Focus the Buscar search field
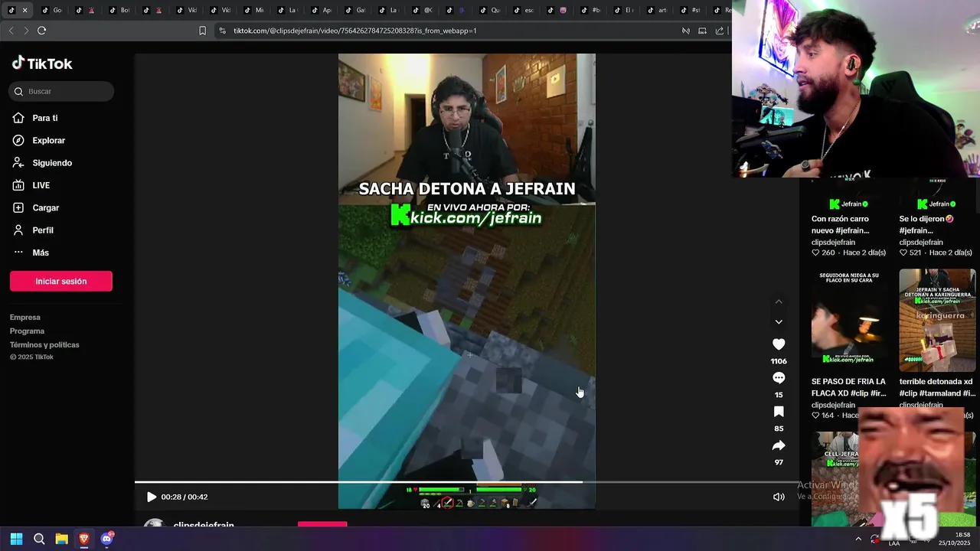The width and height of the screenshot is (980, 551). (61, 91)
